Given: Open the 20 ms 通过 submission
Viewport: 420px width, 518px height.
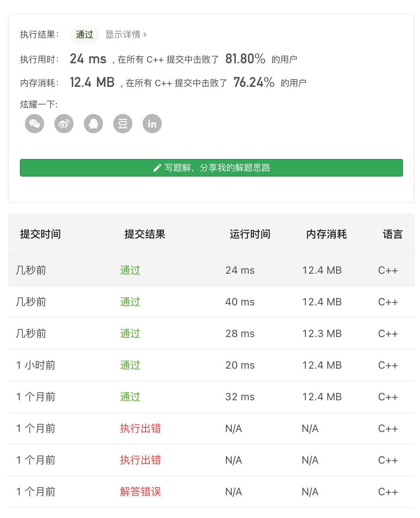Looking at the screenshot, I should [130, 365].
